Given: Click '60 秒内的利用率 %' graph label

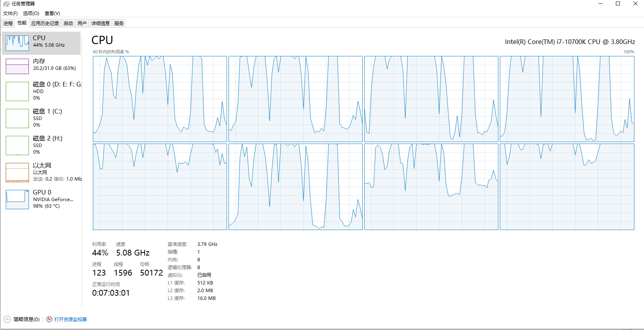Looking at the screenshot, I should click(x=111, y=52).
